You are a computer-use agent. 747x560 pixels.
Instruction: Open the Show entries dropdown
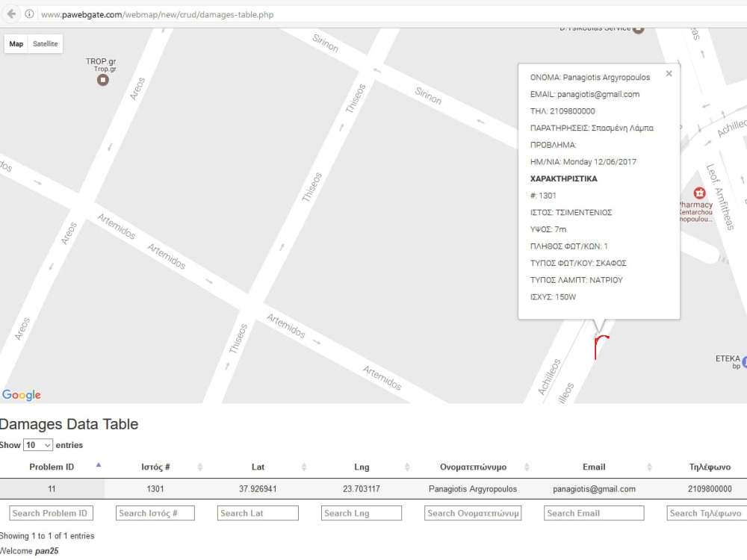tap(37, 445)
